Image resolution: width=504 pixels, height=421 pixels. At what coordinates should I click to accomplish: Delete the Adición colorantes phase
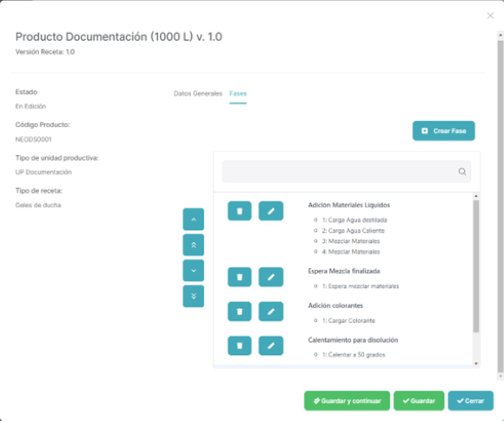pos(240,312)
